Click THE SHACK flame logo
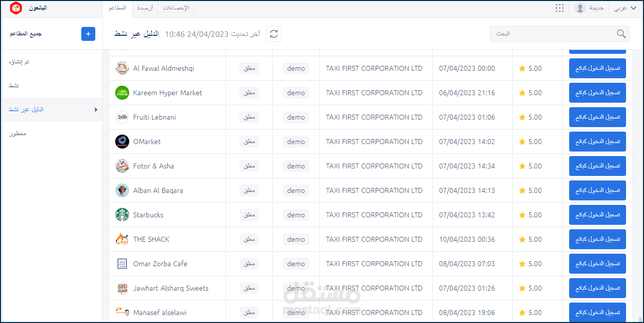 click(x=122, y=239)
